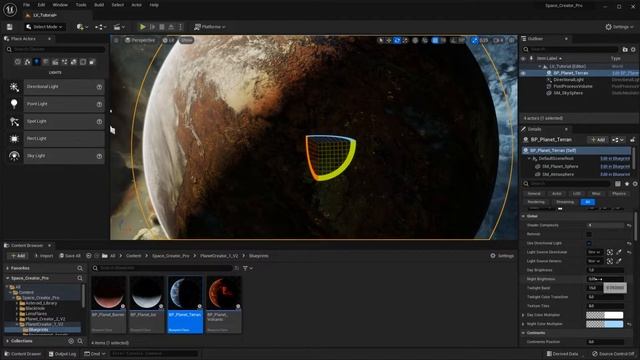Click the Add button in the Details panel
Screen dimensions: 640x360
click(598, 140)
